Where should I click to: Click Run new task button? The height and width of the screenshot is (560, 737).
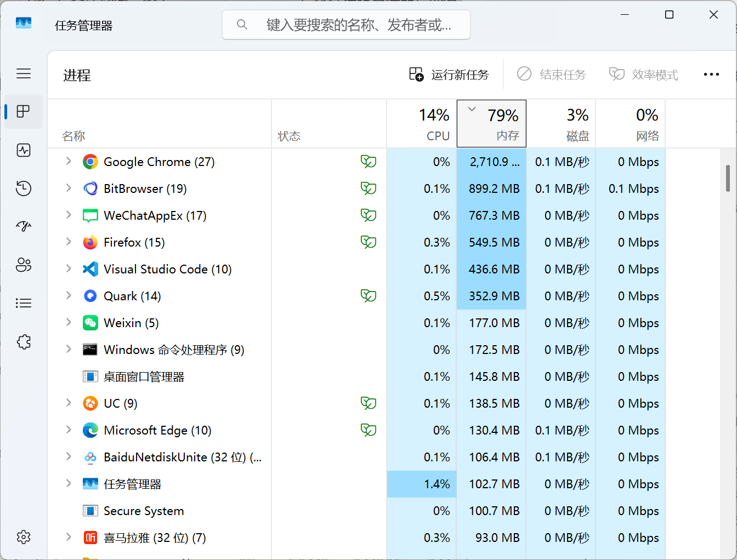pos(449,75)
